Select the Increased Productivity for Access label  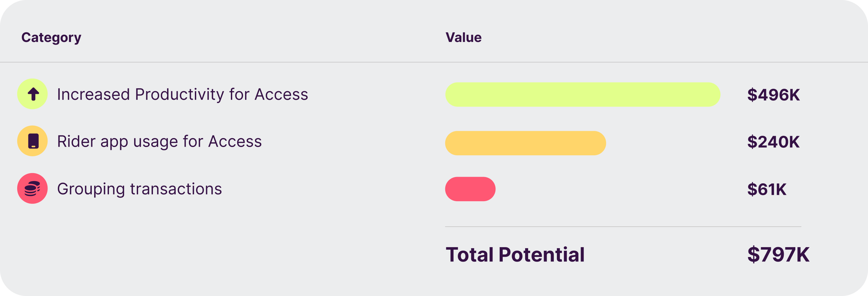pyautogui.click(x=182, y=94)
